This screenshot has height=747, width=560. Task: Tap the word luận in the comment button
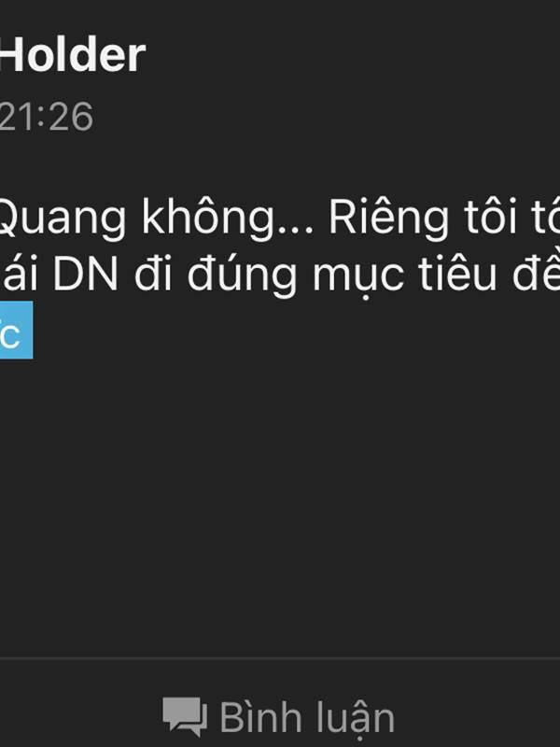point(352,718)
